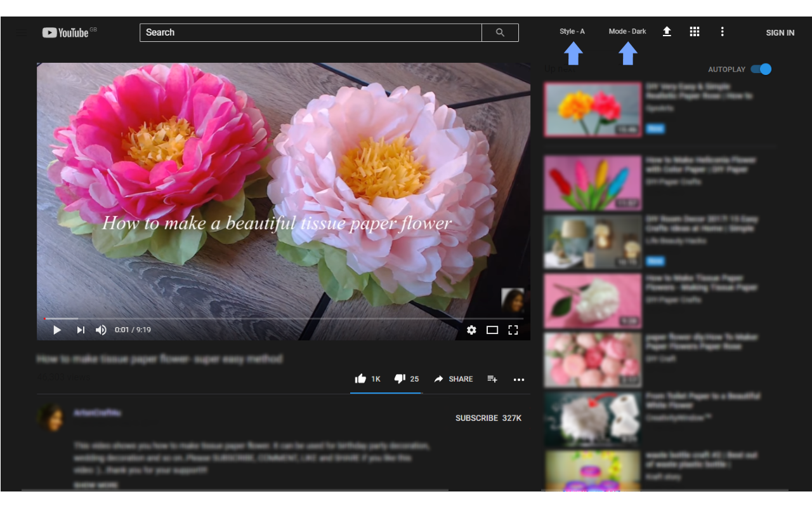Image resolution: width=812 pixels, height=508 pixels.
Task: Open the YouTube apps grid
Action: coord(695,30)
